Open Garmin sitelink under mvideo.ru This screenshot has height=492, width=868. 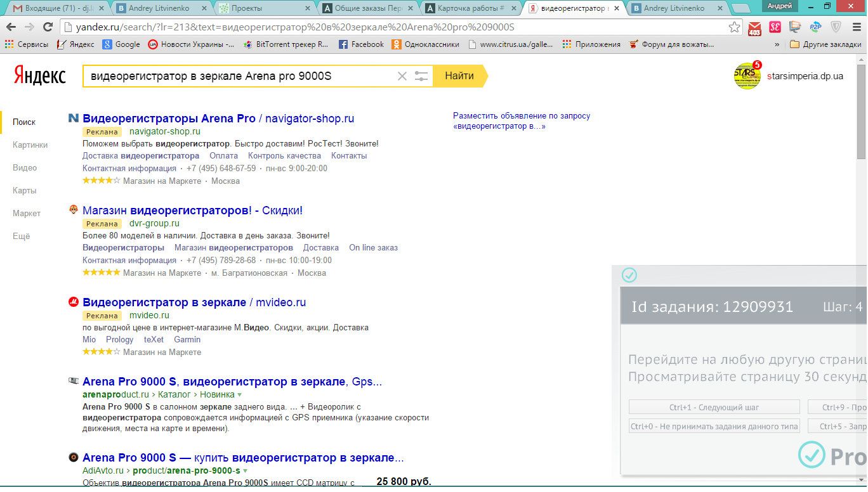(187, 339)
